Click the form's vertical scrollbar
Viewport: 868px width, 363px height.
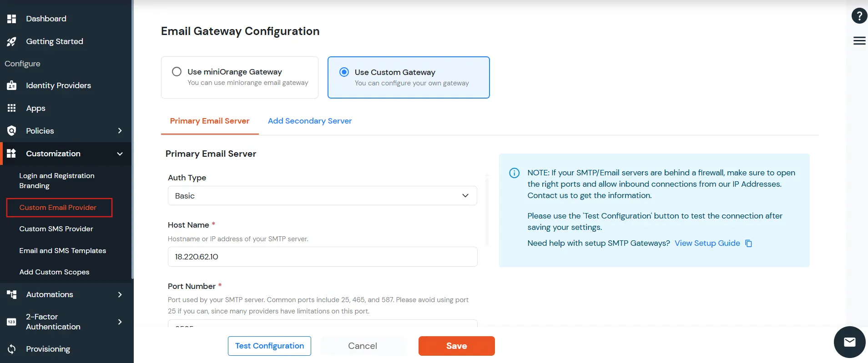coord(487,211)
